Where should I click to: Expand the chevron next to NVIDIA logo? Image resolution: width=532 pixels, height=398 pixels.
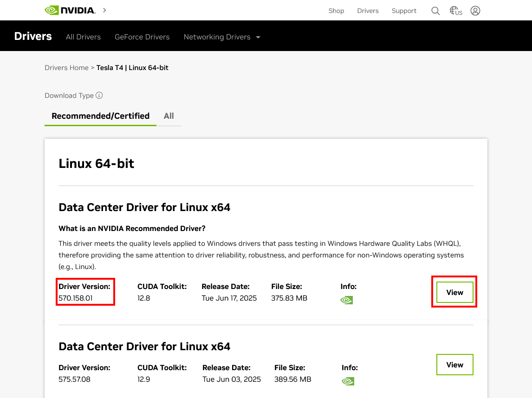(104, 10)
